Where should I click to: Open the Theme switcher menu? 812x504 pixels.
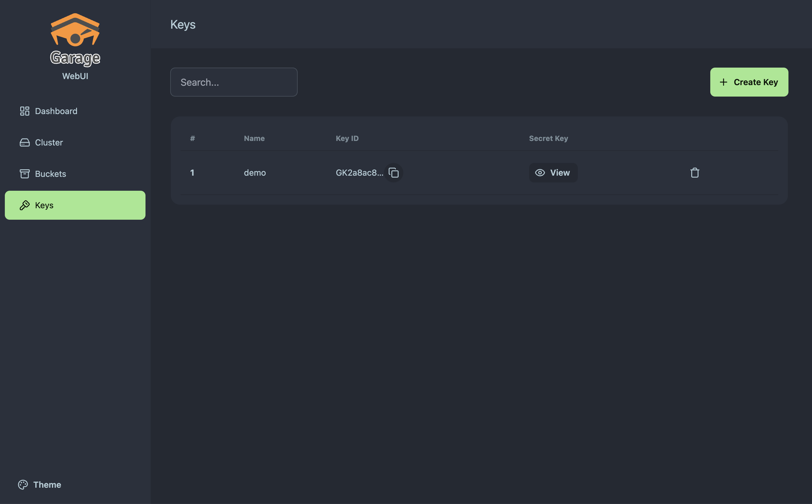coord(40,484)
